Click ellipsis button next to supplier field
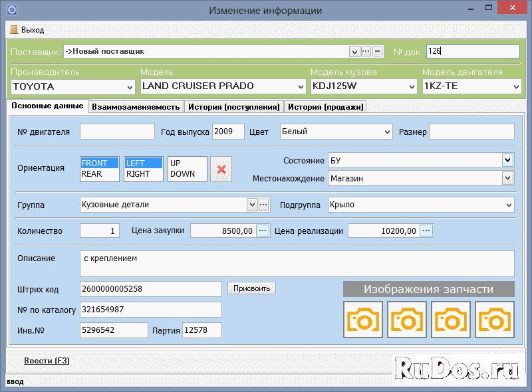 [x=366, y=52]
